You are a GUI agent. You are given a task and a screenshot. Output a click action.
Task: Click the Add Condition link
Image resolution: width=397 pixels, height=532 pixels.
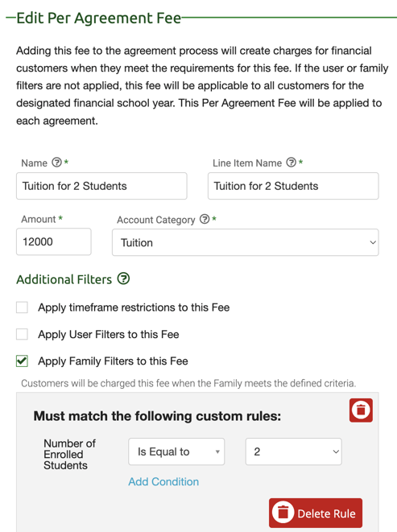click(163, 482)
